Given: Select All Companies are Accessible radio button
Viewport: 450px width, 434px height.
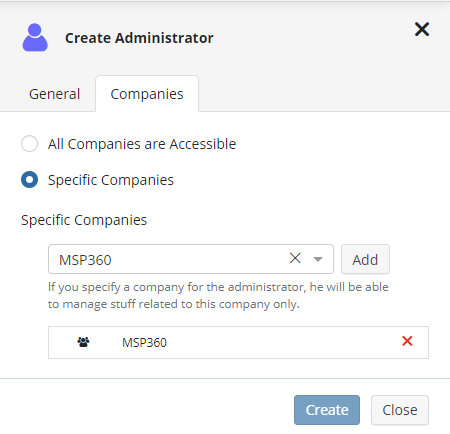Looking at the screenshot, I should coord(29,144).
